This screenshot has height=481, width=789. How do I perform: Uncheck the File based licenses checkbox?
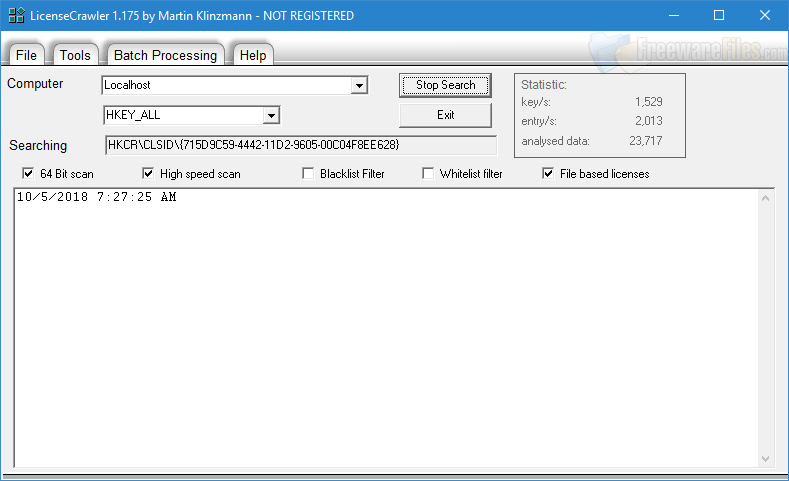pyautogui.click(x=548, y=174)
